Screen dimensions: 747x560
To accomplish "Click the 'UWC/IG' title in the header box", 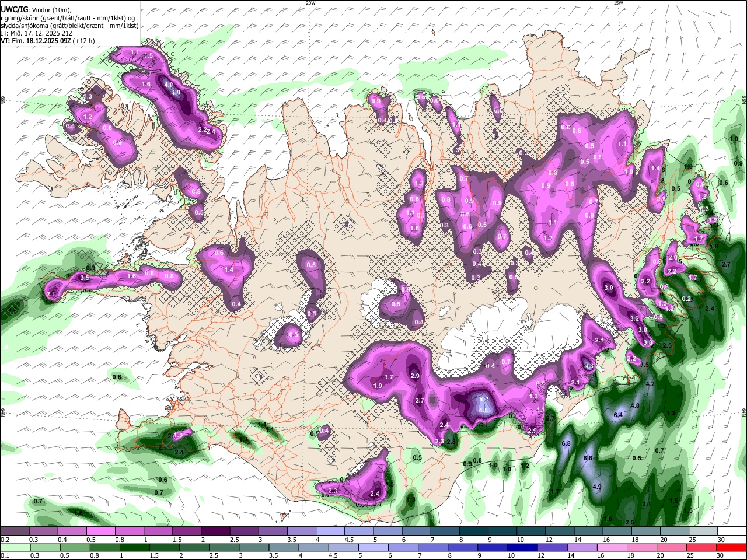I will 13,9.
